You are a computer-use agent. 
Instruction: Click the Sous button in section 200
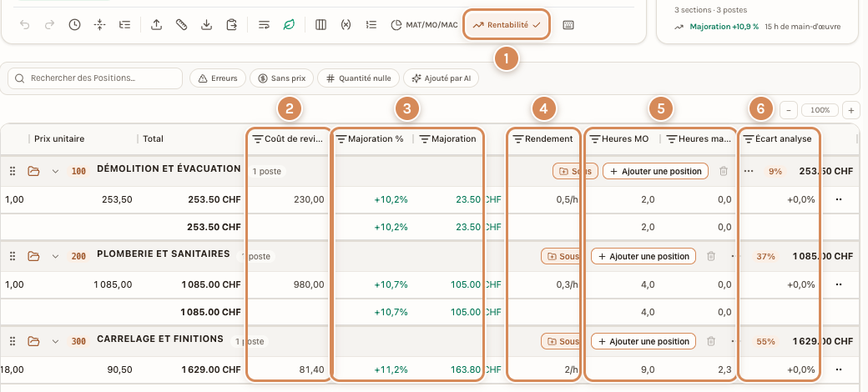[562, 256]
